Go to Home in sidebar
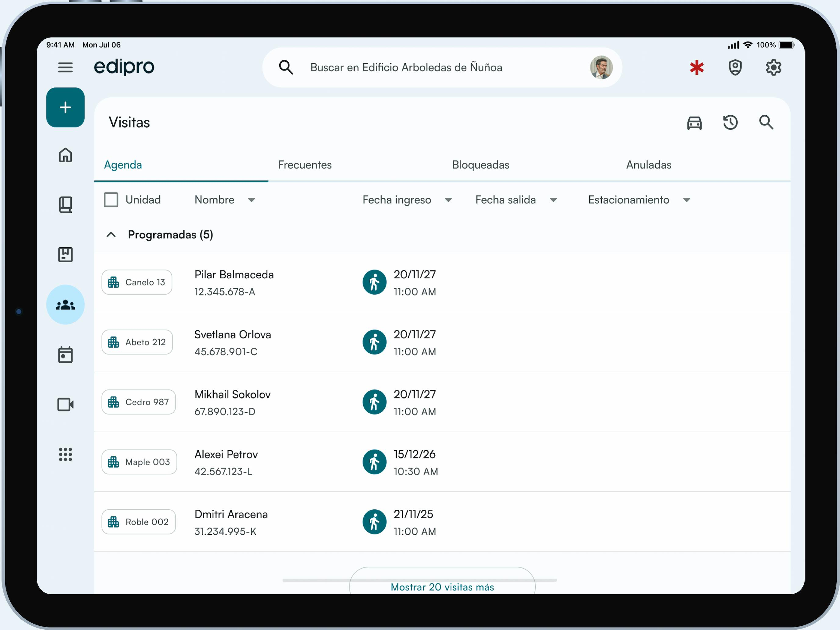This screenshot has width=840, height=630. coord(65,155)
